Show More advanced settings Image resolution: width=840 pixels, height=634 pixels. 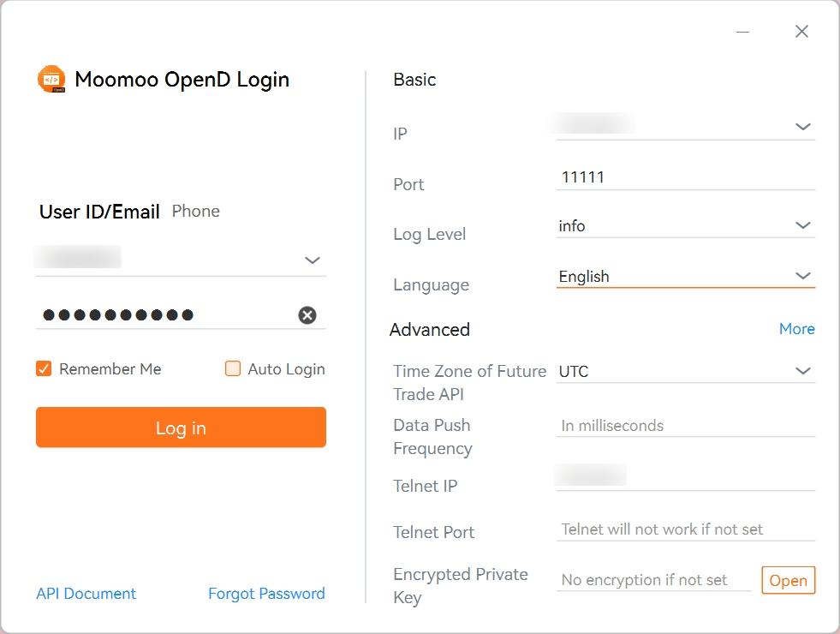(x=796, y=328)
